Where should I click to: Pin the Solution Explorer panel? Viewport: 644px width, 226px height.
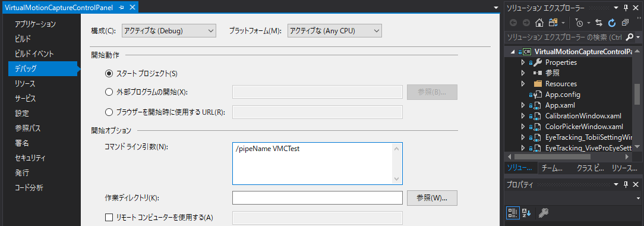pos(626,7)
